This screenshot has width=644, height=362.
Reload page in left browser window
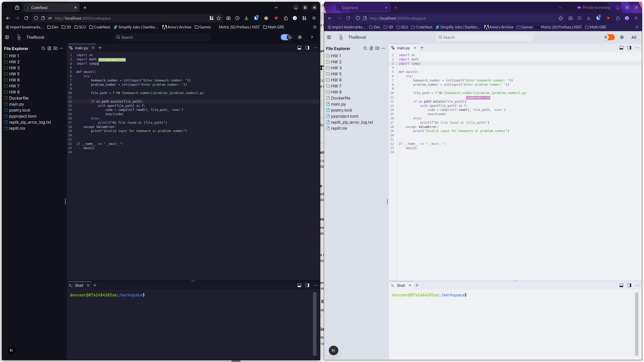click(x=26, y=18)
